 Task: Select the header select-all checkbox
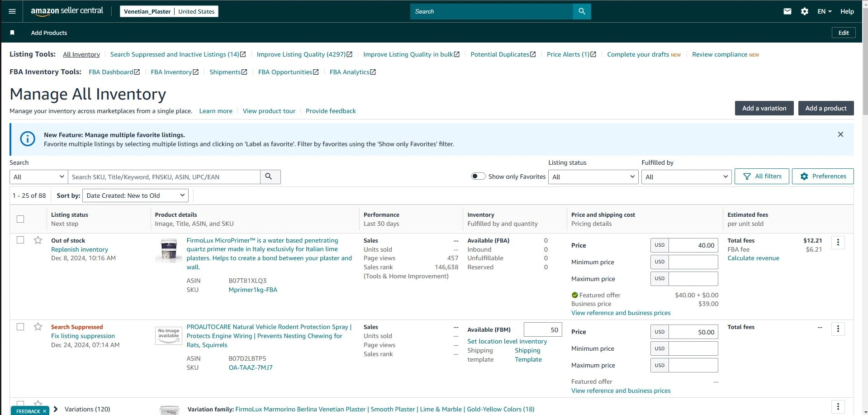tap(20, 219)
